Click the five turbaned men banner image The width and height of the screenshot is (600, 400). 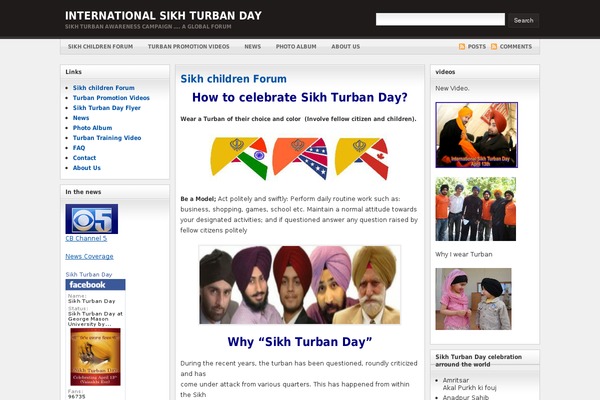click(299, 285)
